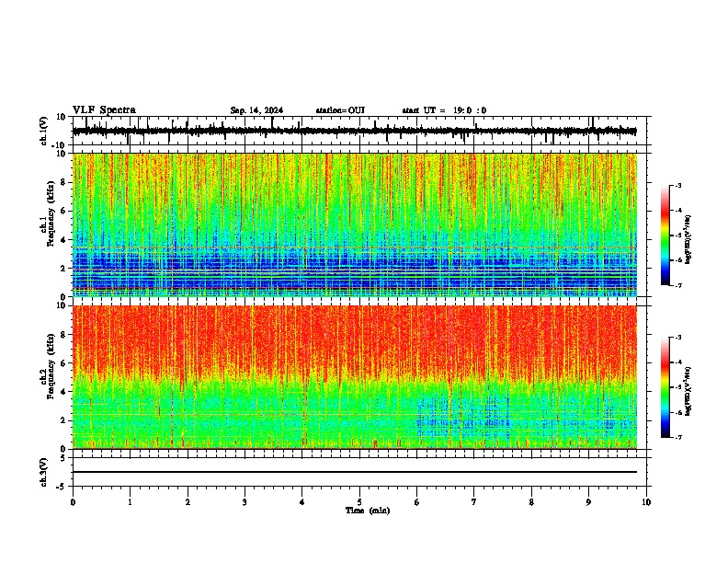Click the ch.3(V) axis label
The height and width of the screenshot is (563, 728).
click(x=44, y=473)
